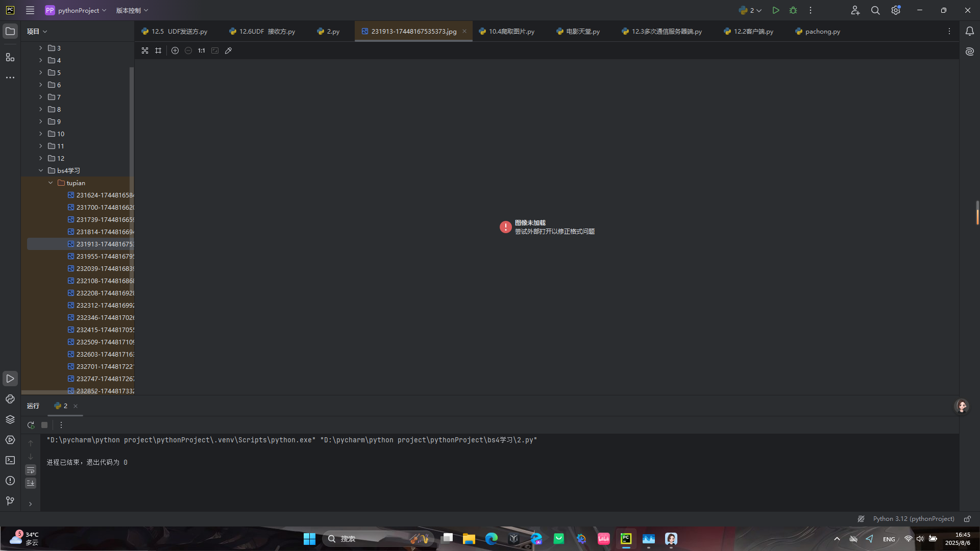Click Python 3.12 interpreter in status bar
Image resolution: width=980 pixels, height=551 pixels.
tap(913, 519)
